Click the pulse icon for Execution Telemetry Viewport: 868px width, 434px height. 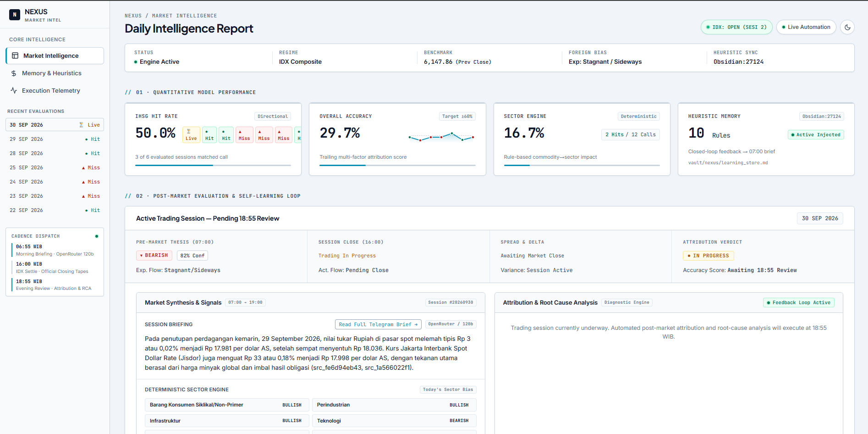(x=14, y=91)
